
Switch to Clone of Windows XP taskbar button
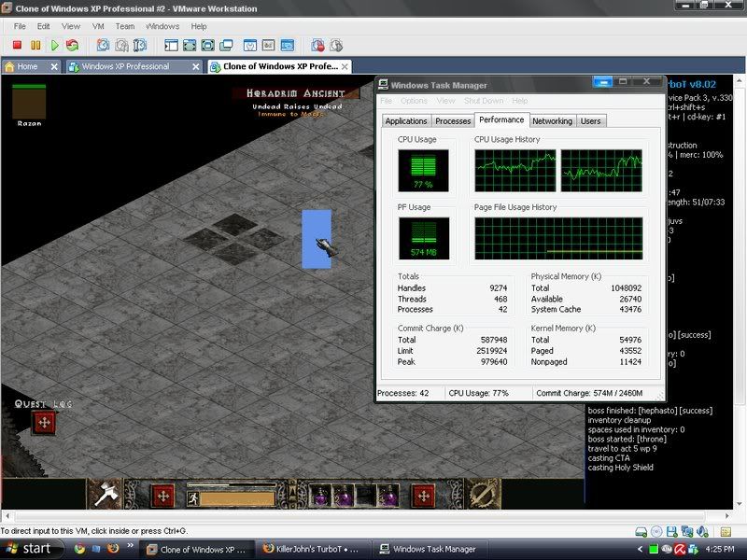coord(197,549)
